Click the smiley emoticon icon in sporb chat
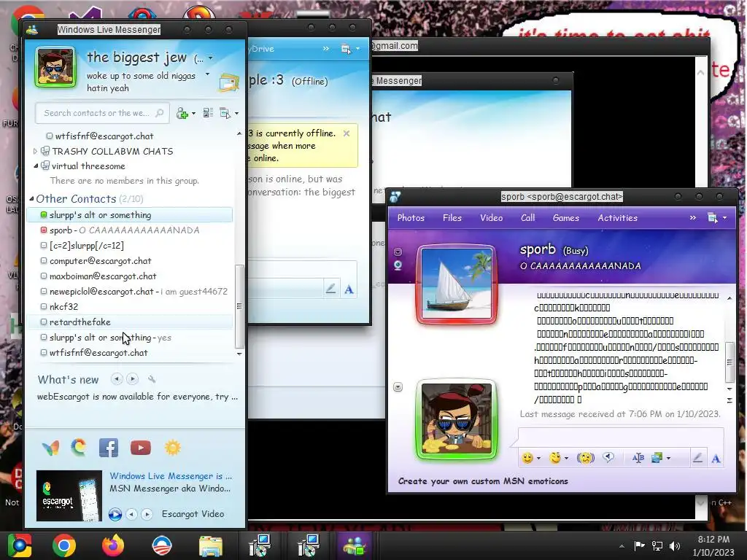Viewport: 747px width, 560px height. 527,458
